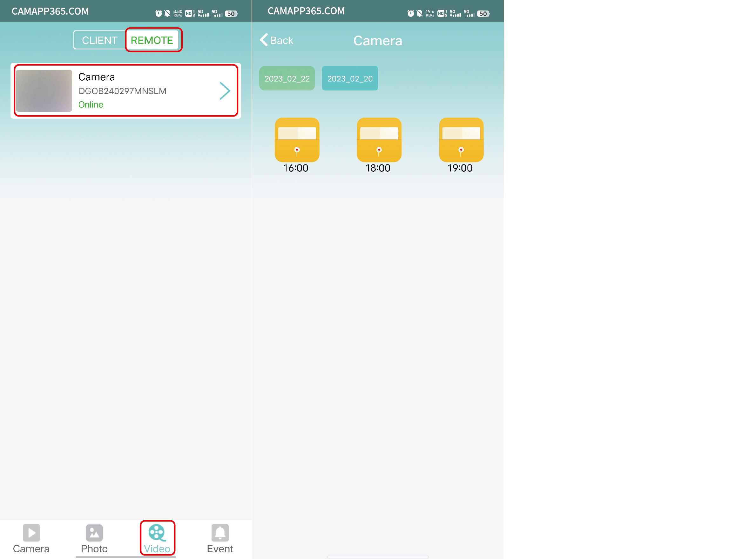Switch to the Photo tab
The width and height of the screenshot is (756, 559).
(94, 539)
